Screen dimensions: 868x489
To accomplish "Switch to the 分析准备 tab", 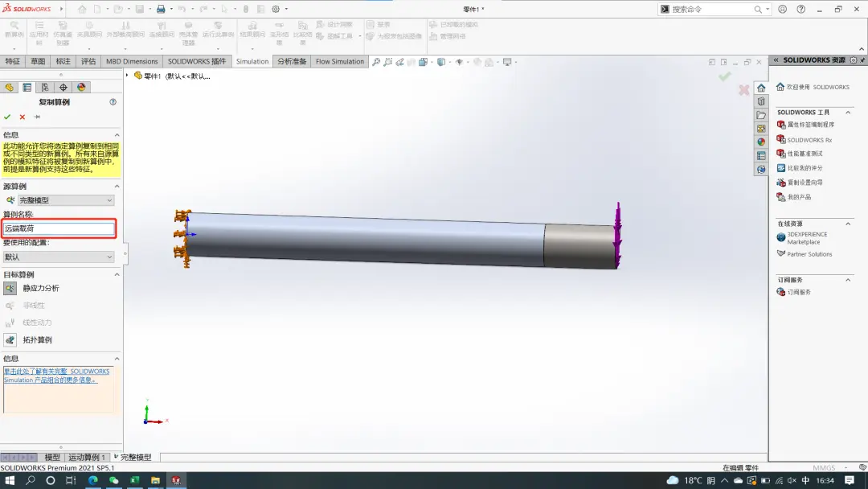I will [292, 61].
